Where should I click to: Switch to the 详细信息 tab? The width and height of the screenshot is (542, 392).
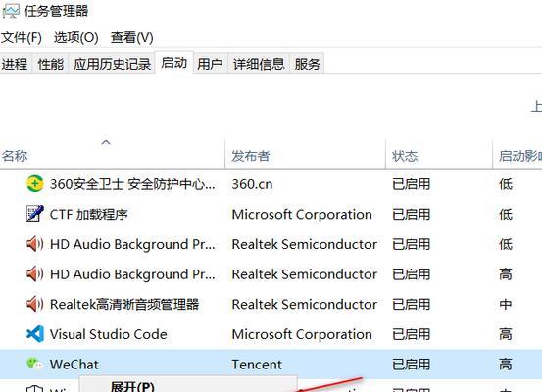click(x=259, y=64)
